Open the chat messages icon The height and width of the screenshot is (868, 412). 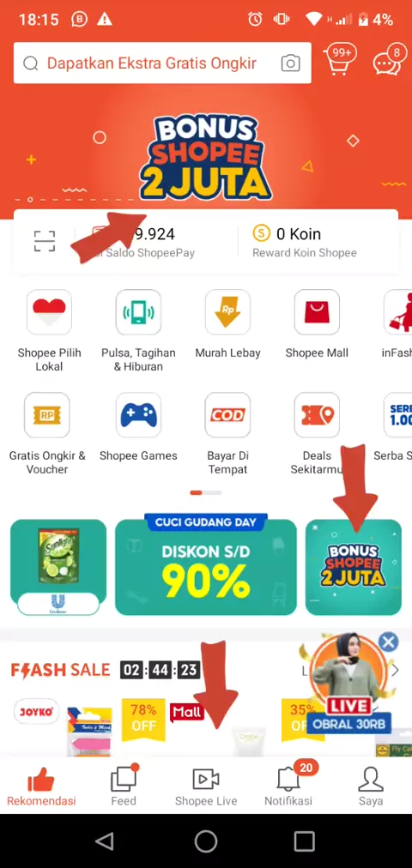pos(387,61)
